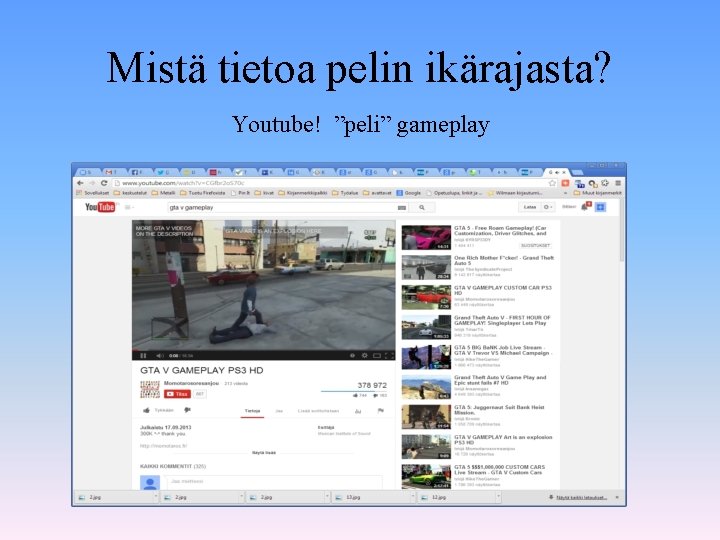The height and width of the screenshot is (540, 720).
Task: Click the magnifier search button
Action: (422, 208)
